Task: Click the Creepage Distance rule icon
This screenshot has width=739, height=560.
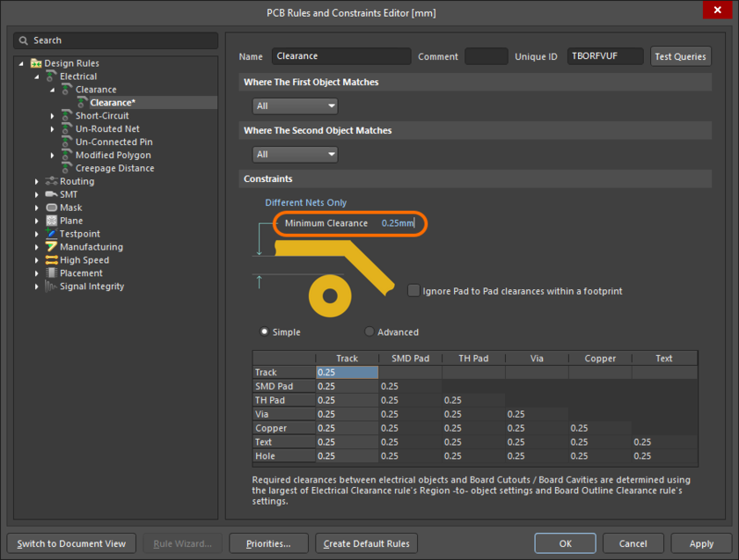Action: click(65, 168)
